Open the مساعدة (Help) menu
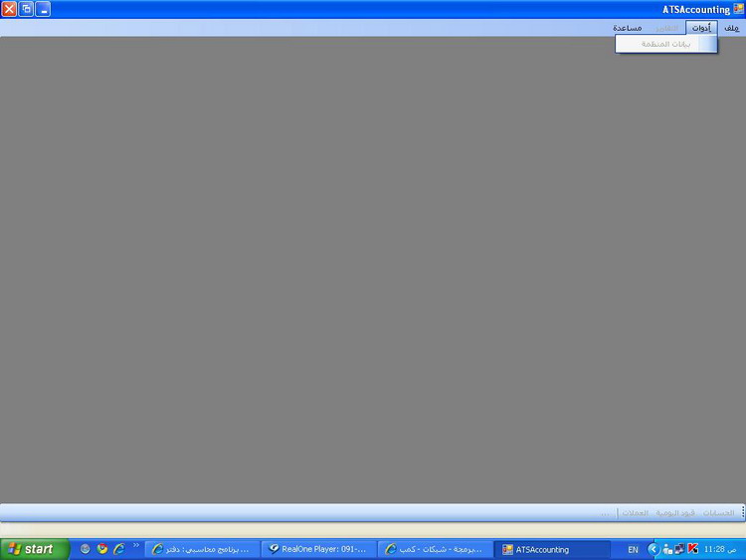The image size is (746, 560). (x=627, y=28)
